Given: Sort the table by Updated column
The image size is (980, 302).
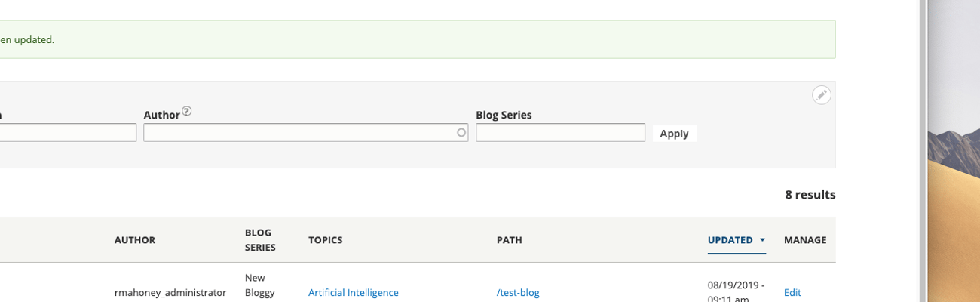Looking at the screenshot, I should coord(730,240).
